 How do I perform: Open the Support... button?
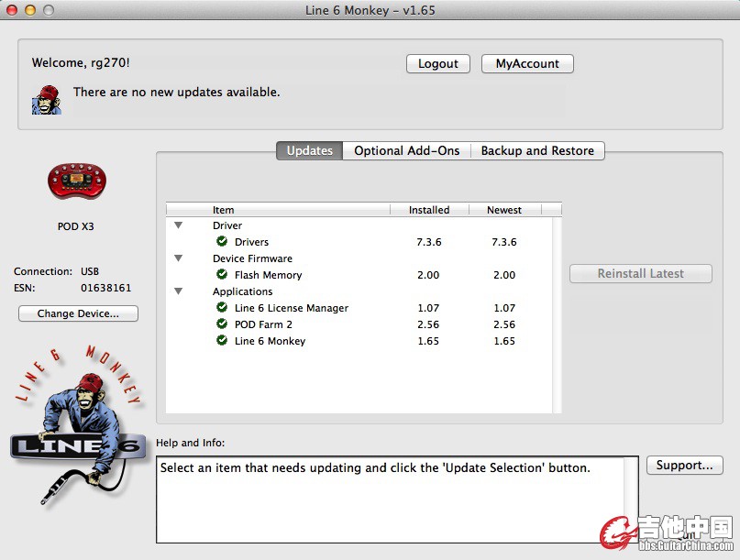[x=684, y=466]
